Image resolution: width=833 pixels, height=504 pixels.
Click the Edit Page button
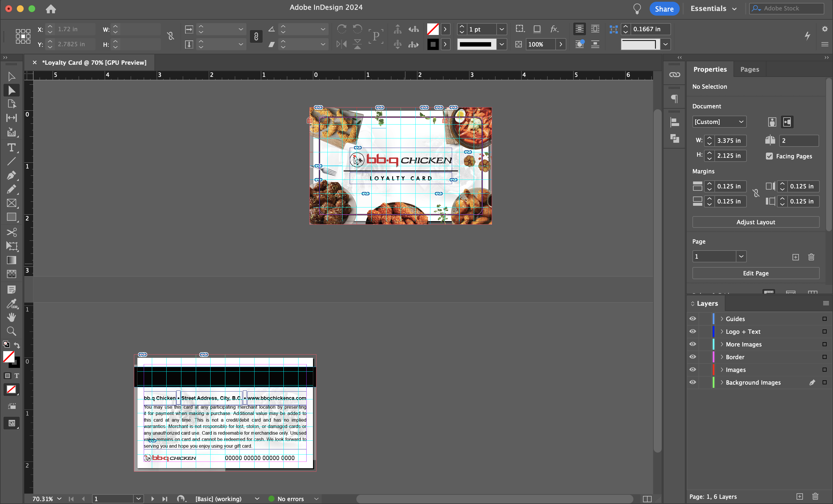point(755,273)
